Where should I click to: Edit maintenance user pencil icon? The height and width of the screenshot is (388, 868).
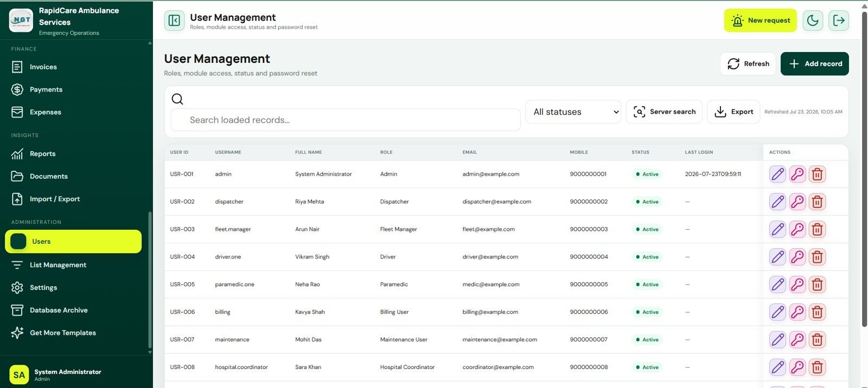777,340
